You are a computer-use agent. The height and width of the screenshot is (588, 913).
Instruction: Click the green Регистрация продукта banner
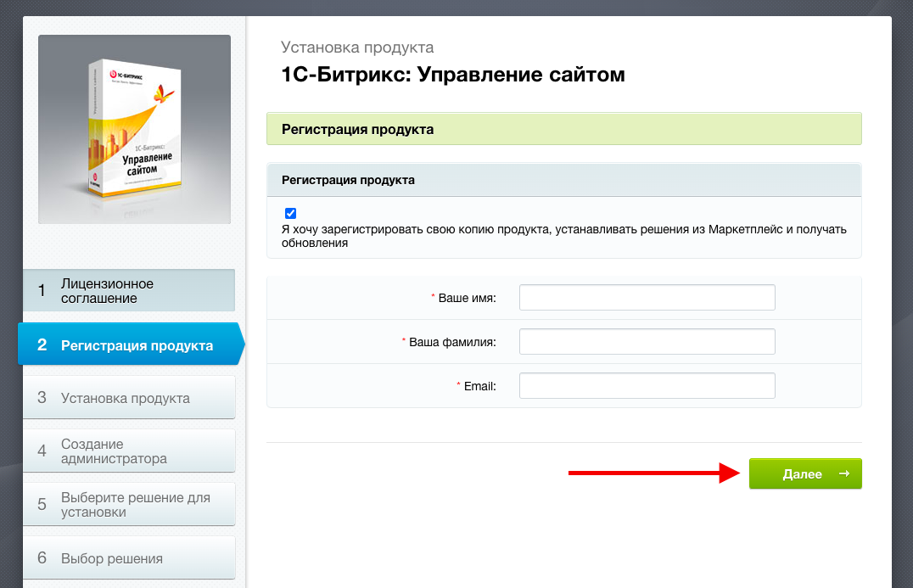pyautogui.click(x=563, y=129)
